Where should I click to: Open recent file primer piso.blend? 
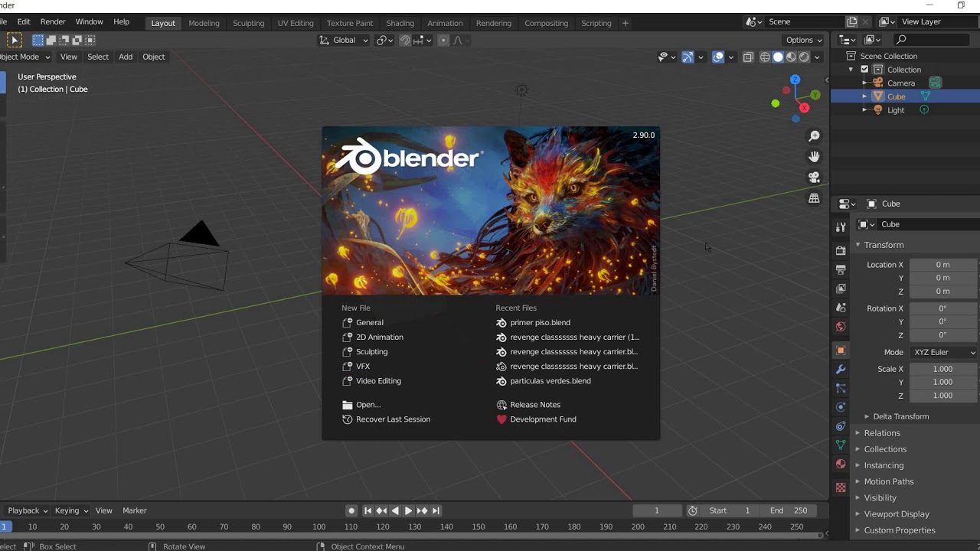(540, 322)
